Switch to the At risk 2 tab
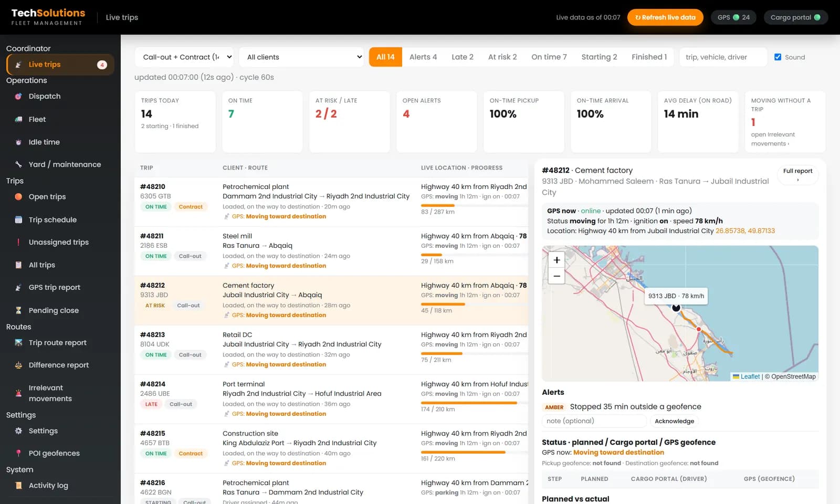 tap(502, 57)
